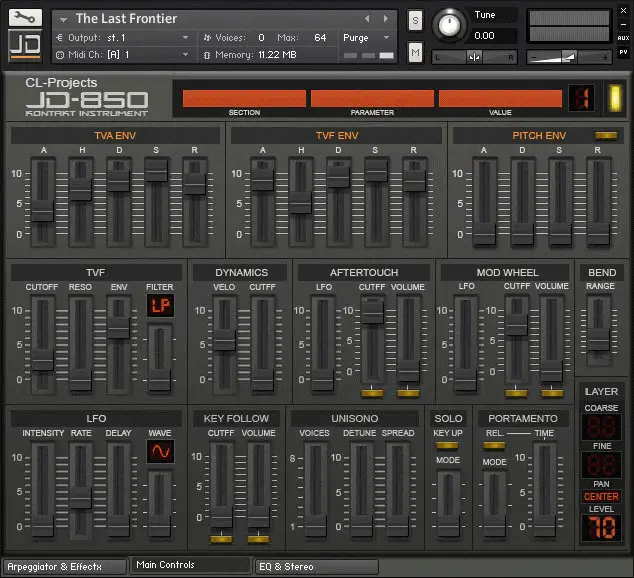Switch to Arpeggiator & Effectx tab
The image size is (634, 578).
pyautogui.click(x=65, y=567)
